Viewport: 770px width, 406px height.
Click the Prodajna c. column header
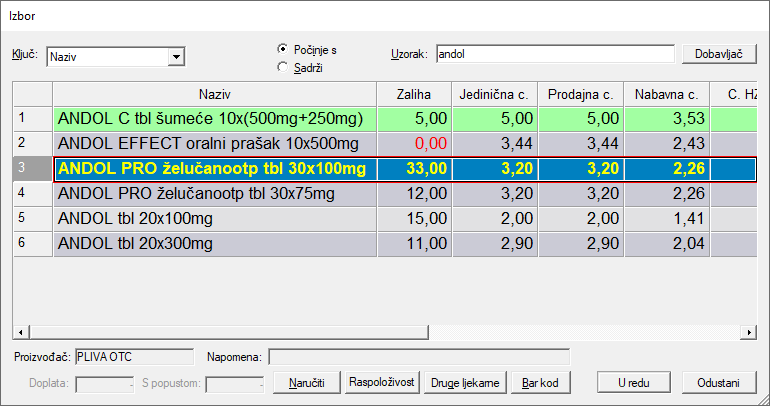(x=580, y=94)
